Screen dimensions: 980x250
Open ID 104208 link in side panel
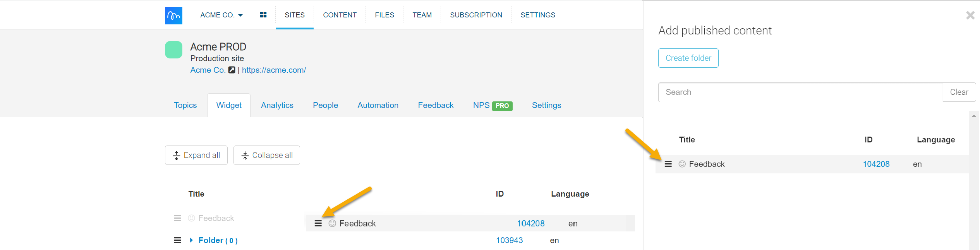pyautogui.click(x=876, y=164)
